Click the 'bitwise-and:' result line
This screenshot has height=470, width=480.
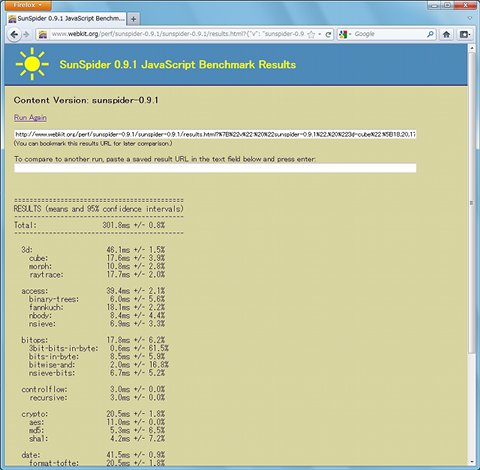99,365
